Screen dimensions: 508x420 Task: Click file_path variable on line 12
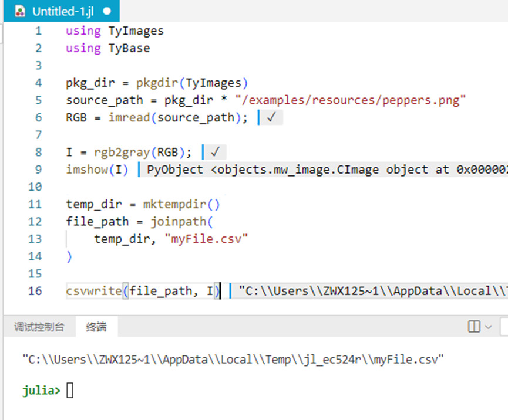point(97,222)
